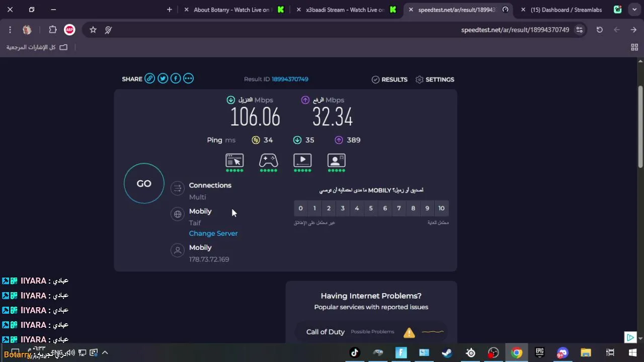This screenshot has width=644, height=362.
Task: Open Epic Games Launcher from taskbar
Action: click(x=539, y=352)
